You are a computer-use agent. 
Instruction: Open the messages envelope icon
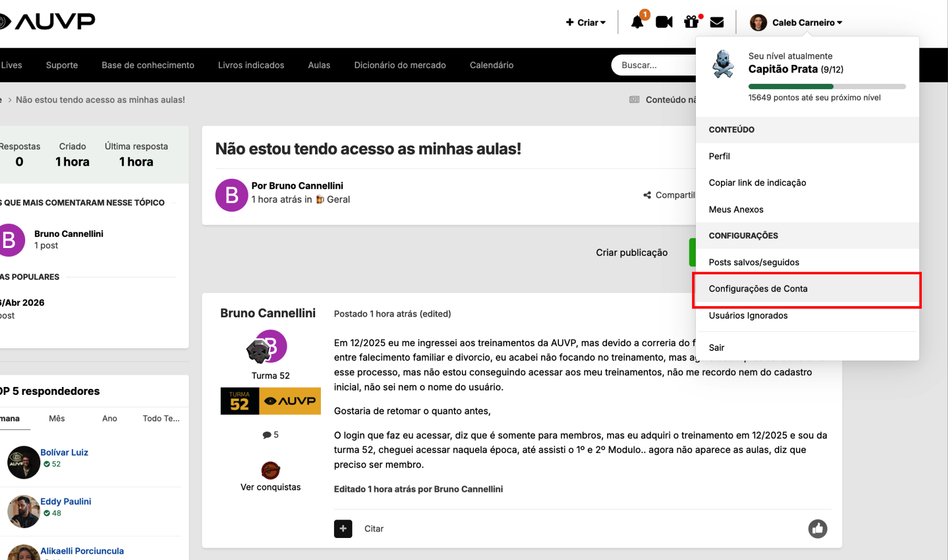point(717,22)
